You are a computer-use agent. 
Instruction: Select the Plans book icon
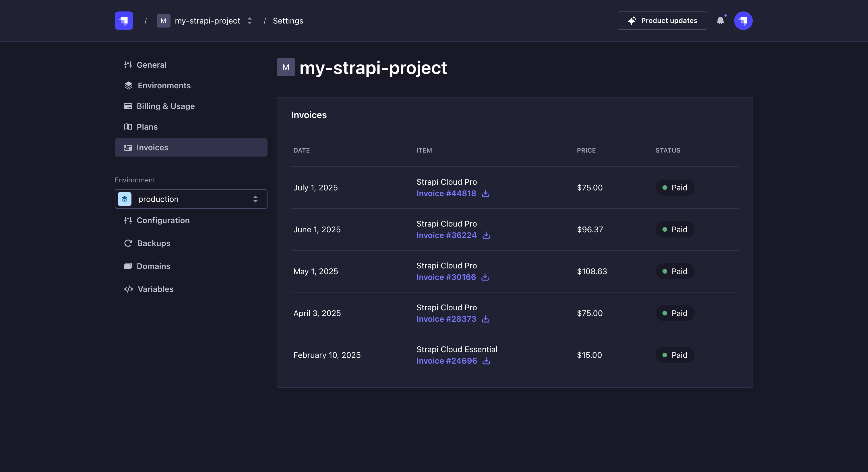(128, 127)
